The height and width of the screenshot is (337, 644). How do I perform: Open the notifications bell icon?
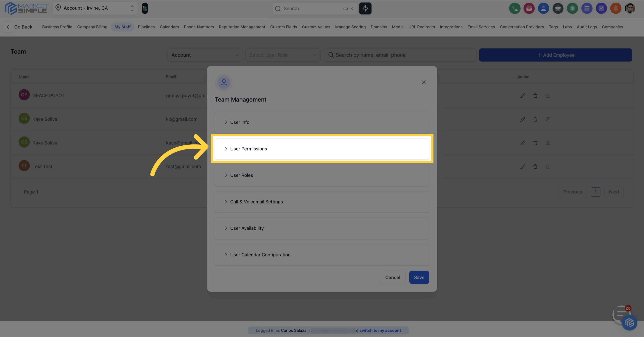click(x=616, y=8)
